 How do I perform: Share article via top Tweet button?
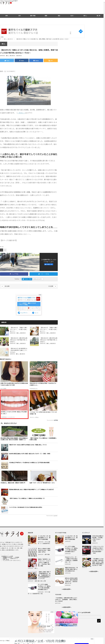7,61
